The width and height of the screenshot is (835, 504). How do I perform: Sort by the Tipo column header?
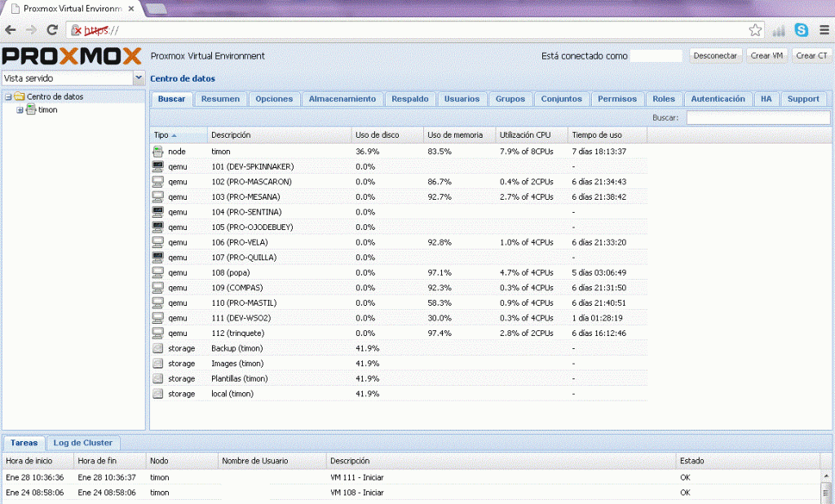179,135
